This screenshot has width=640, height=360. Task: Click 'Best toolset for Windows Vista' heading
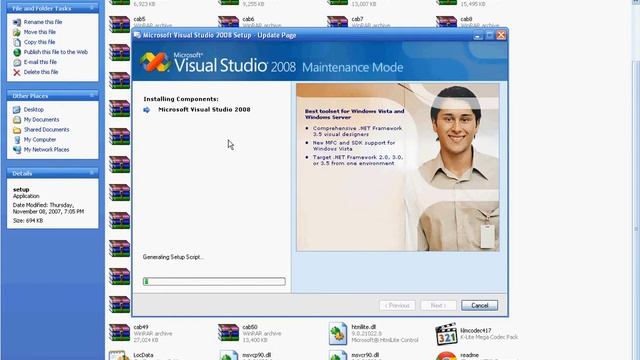click(354, 114)
